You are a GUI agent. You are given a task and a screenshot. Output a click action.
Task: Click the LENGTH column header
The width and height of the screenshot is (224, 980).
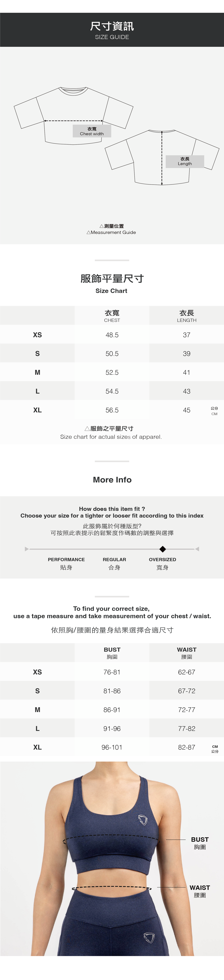click(x=186, y=316)
